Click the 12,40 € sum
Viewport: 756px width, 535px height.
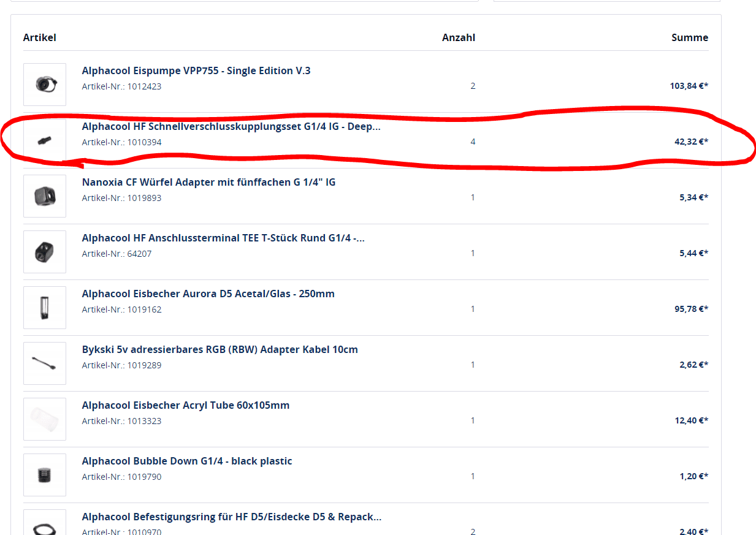pyautogui.click(x=691, y=420)
